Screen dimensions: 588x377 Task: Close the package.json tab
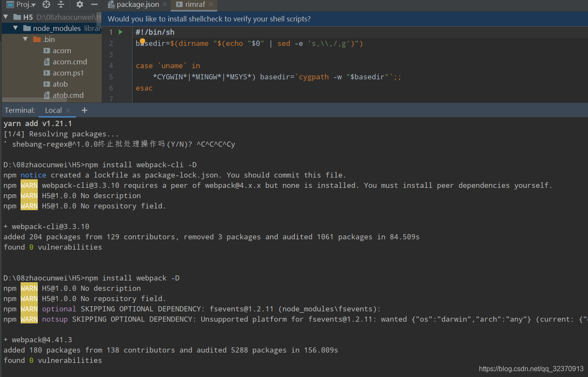click(x=164, y=5)
